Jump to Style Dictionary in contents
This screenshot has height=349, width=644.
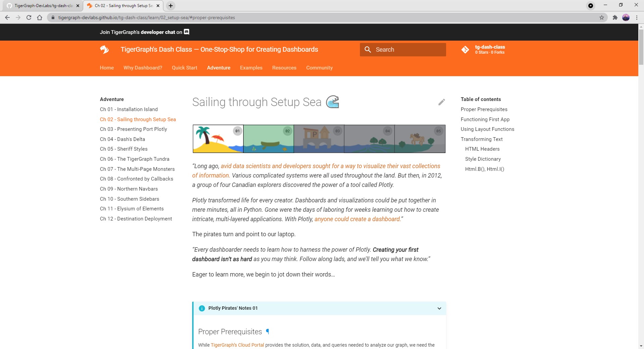pos(483,159)
